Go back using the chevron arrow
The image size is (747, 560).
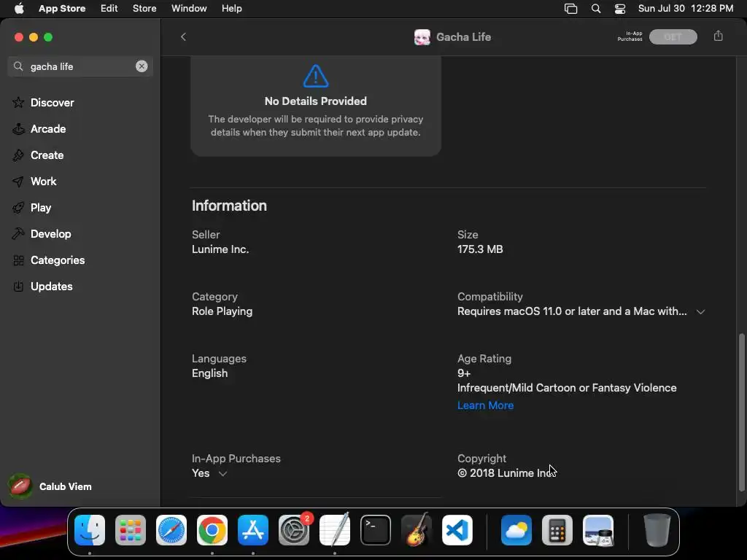click(x=183, y=36)
